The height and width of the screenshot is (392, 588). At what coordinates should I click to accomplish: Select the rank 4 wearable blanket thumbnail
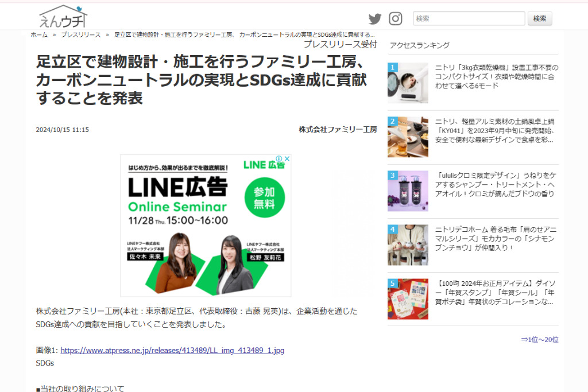(x=408, y=244)
